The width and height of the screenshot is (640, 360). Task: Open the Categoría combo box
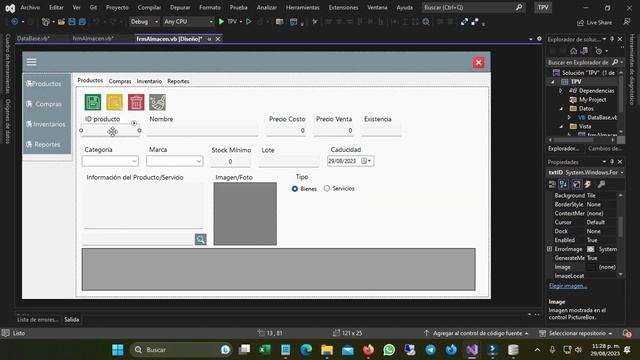134,161
